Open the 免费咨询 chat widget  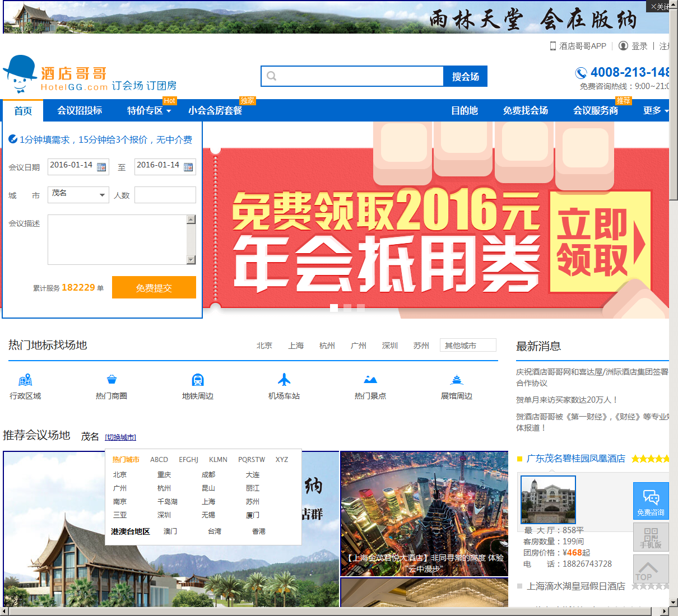[x=651, y=501]
